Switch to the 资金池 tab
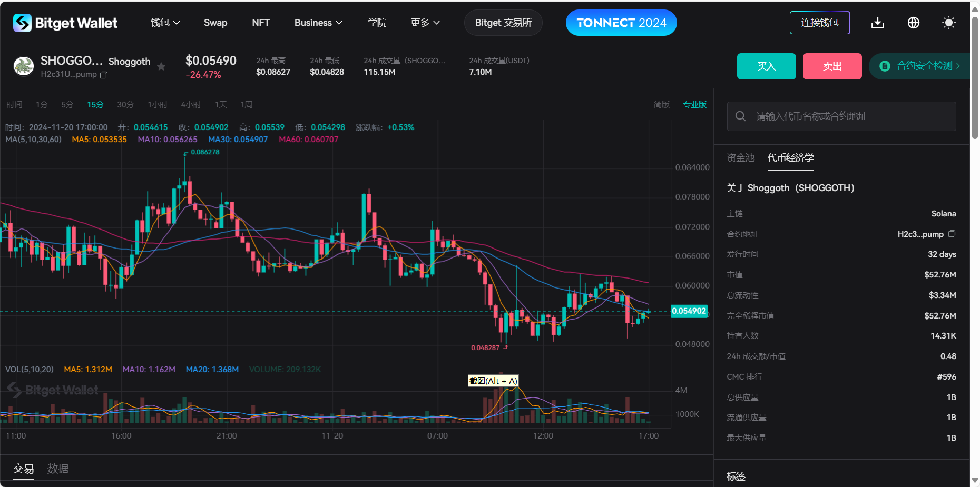980x487 pixels. coord(741,157)
